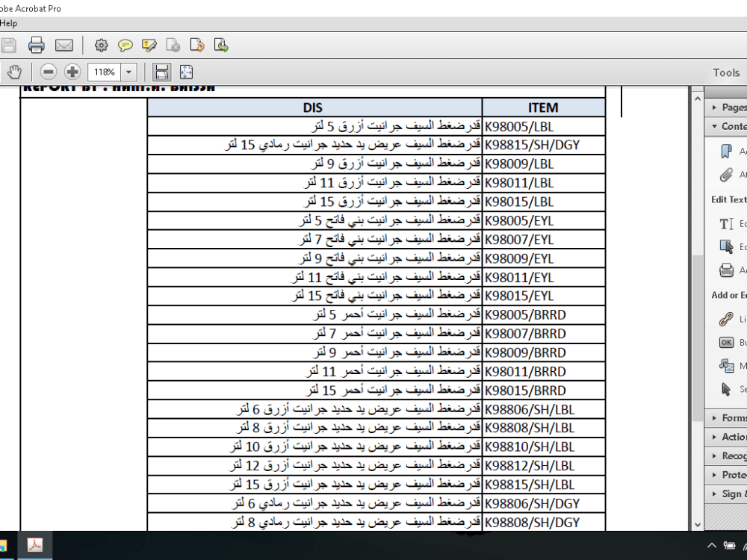The image size is (747, 560).
Task: Choose the Link chain tool icon
Action: pos(726,319)
